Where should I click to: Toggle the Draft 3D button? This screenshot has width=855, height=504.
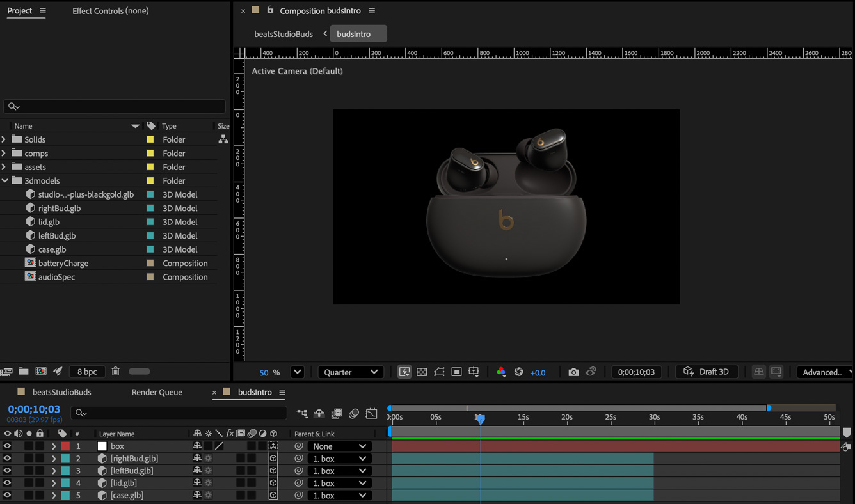[707, 372]
